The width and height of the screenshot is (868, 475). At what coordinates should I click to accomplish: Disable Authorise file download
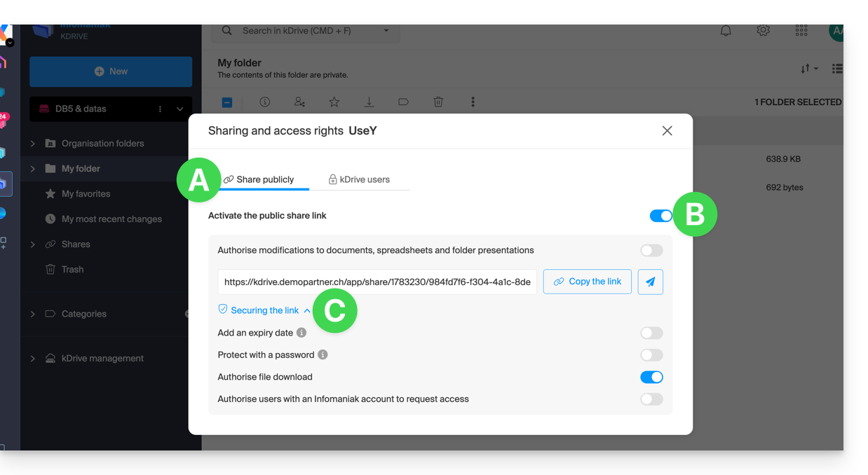coord(651,377)
